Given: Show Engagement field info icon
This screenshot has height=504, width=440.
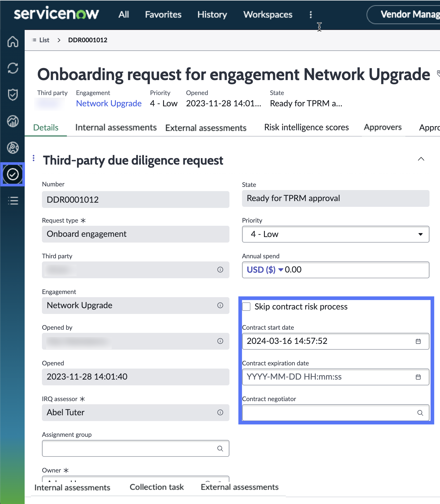Looking at the screenshot, I should coord(220,305).
